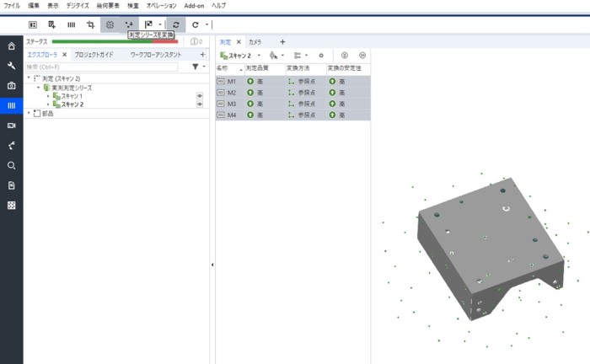Switch to ワークフローアシスタント tab

click(x=156, y=55)
